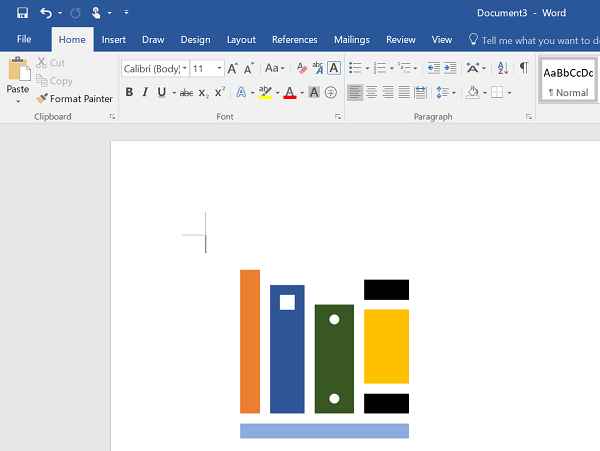
Task: Switch to the Insert tab
Action: click(x=114, y=40)
